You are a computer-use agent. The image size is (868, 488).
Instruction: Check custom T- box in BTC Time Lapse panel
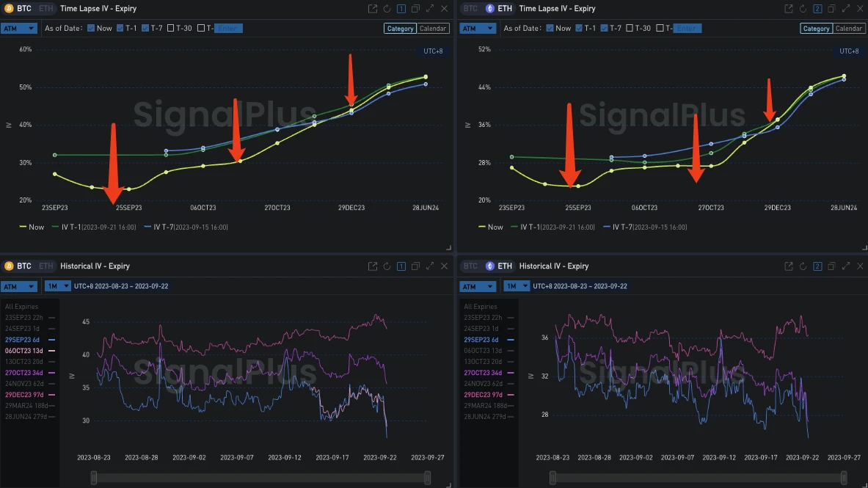[x=201, y=28]
